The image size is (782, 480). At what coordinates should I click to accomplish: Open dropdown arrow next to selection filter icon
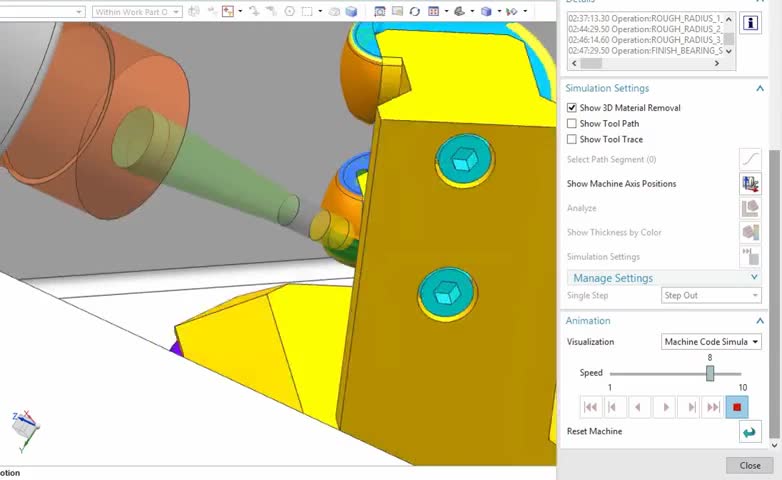(240, 11)
